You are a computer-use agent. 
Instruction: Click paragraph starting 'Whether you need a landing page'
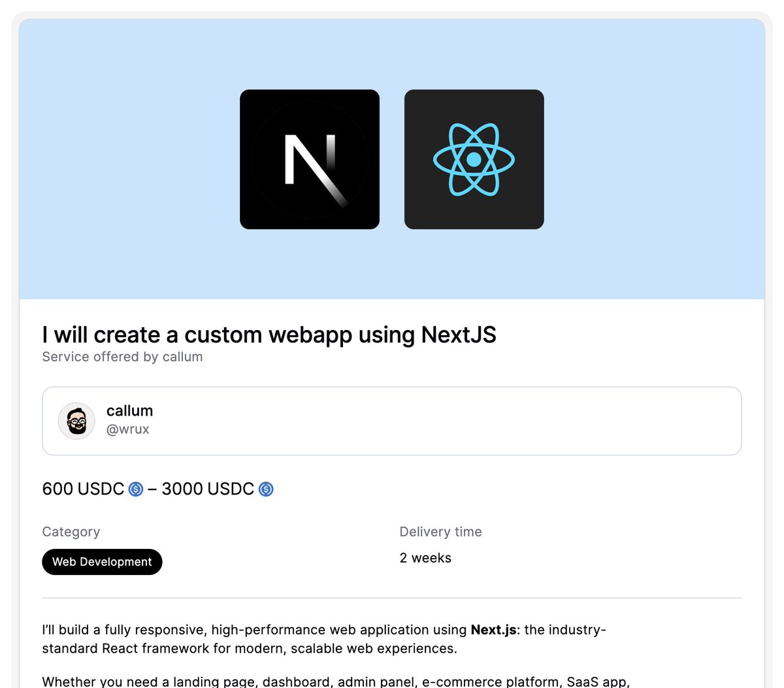click(336, 681)
